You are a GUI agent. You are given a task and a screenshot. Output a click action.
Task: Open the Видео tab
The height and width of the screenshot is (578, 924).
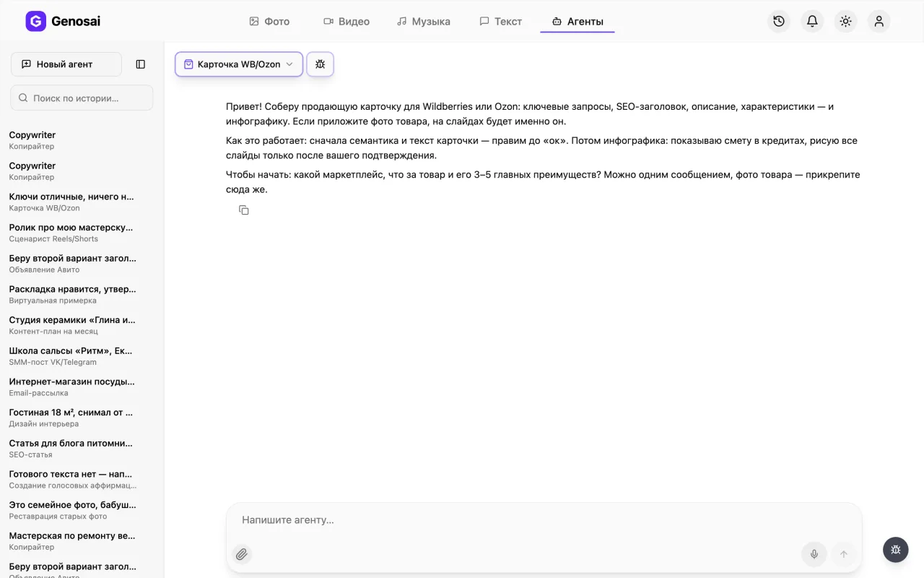pyautogui.click(x=346, y=22)
